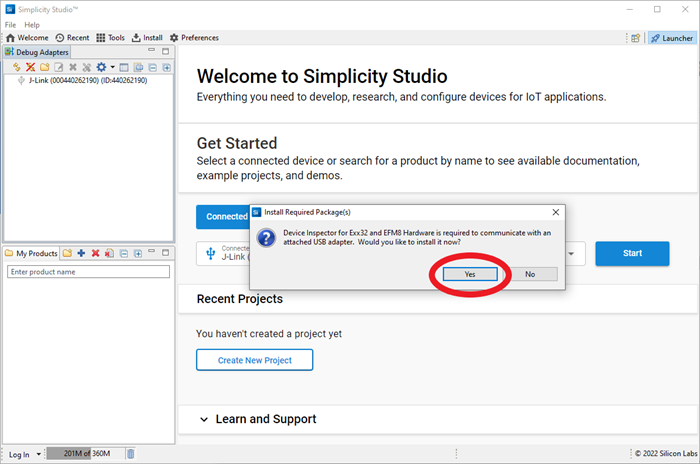Click the © 2022 Silicon Labs text
The width and height of the screenshot is (700, 464).
click(666, 453)
